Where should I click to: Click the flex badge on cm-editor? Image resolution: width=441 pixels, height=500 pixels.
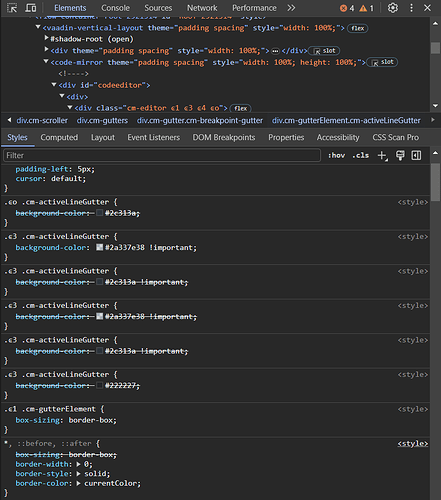(x=241, y=108)
